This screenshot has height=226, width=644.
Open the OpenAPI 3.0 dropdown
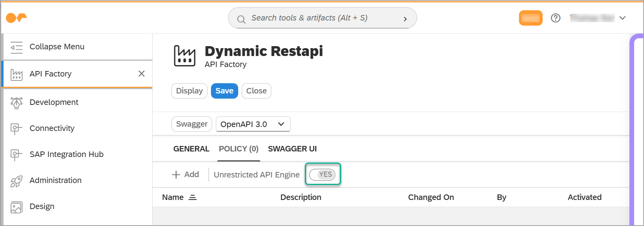253,124
